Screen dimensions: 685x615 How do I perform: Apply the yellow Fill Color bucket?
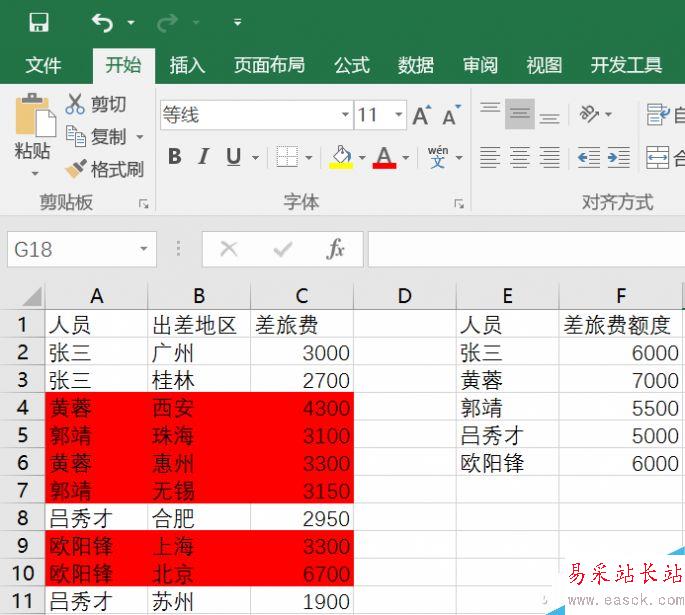click(341, 157)
